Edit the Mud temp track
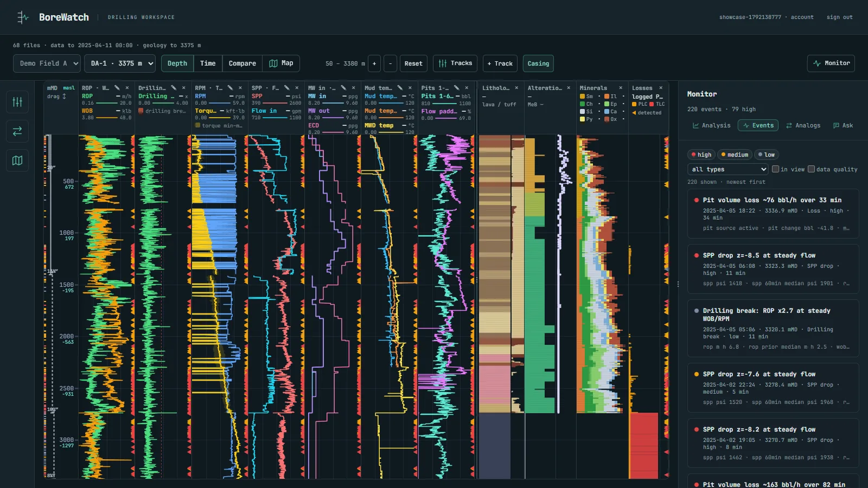Screen dimensions: 868x488 tap(400, 88)
